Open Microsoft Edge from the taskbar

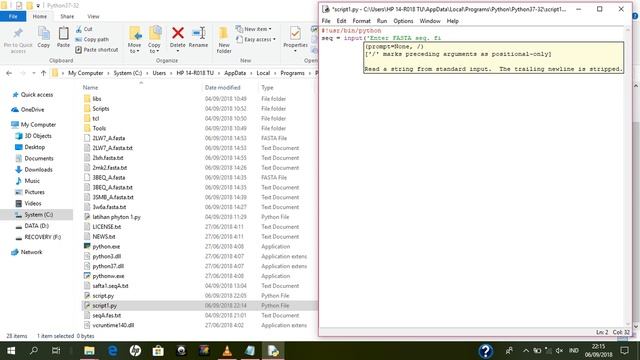pos(112,351)
